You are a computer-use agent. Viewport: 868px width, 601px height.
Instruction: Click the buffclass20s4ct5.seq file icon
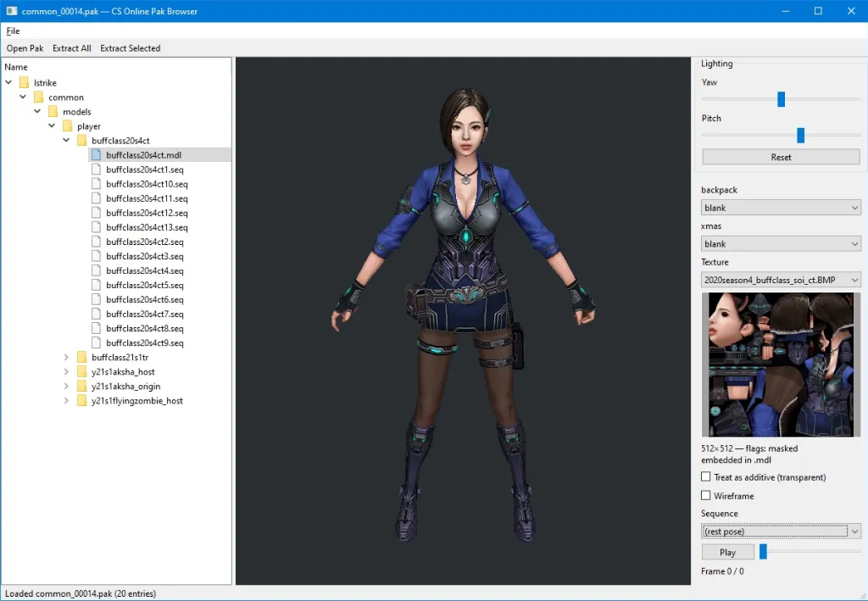point(96,285)
